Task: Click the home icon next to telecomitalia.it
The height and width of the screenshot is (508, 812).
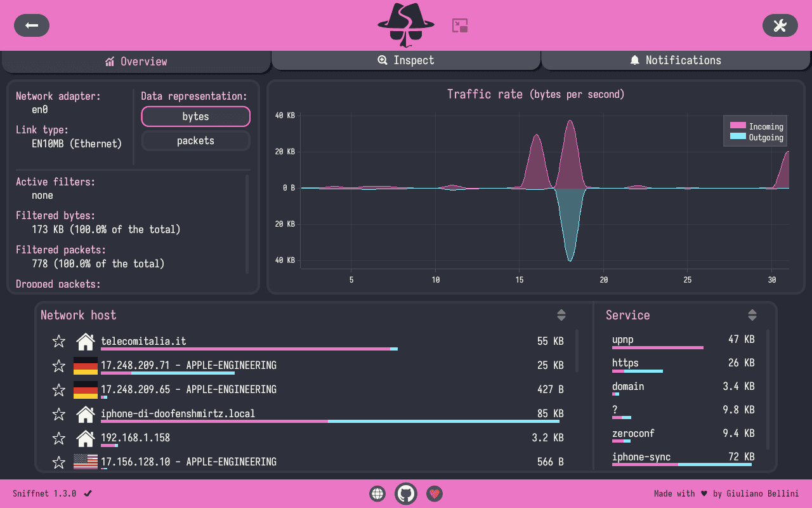Action: coord(85,341)
